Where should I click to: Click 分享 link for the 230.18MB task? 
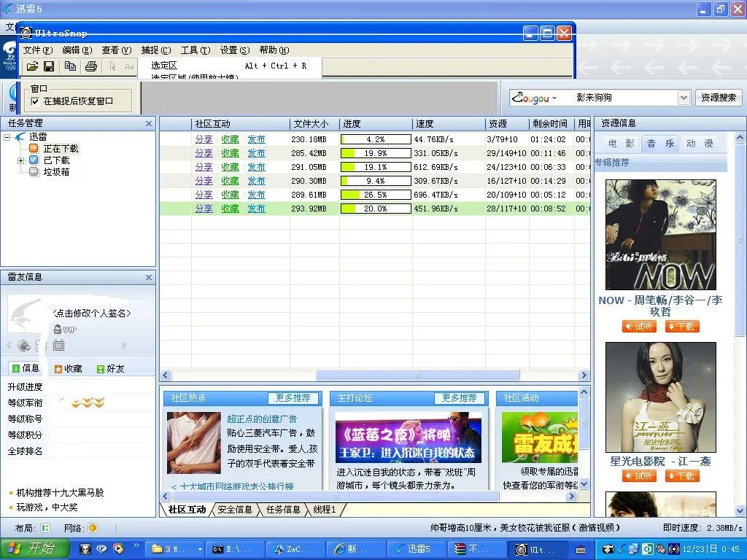coord(204,139)
